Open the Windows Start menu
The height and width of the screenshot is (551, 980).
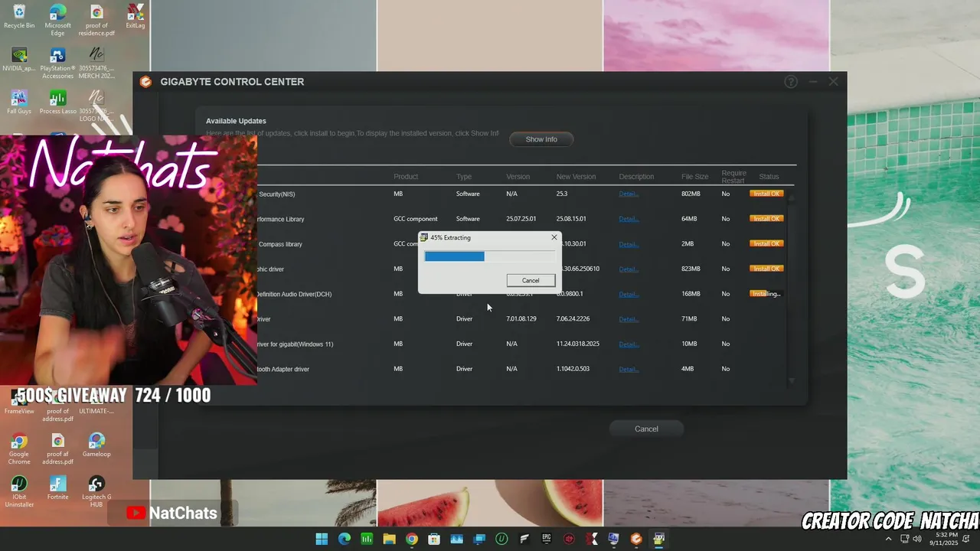click(x=322, y=539)
